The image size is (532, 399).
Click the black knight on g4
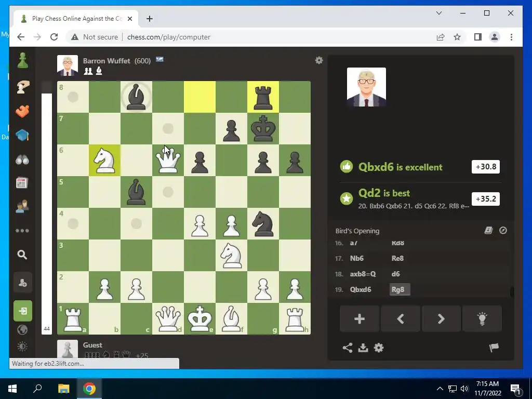coord(263,223)
